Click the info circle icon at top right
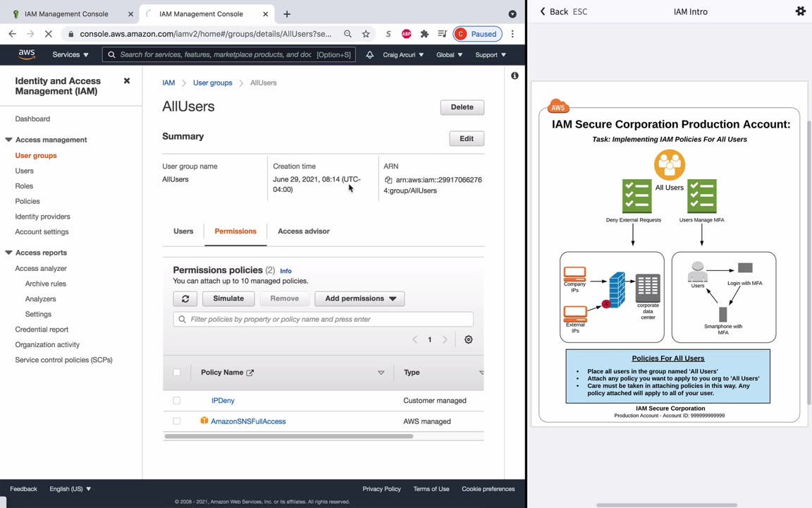 (515, 75)
